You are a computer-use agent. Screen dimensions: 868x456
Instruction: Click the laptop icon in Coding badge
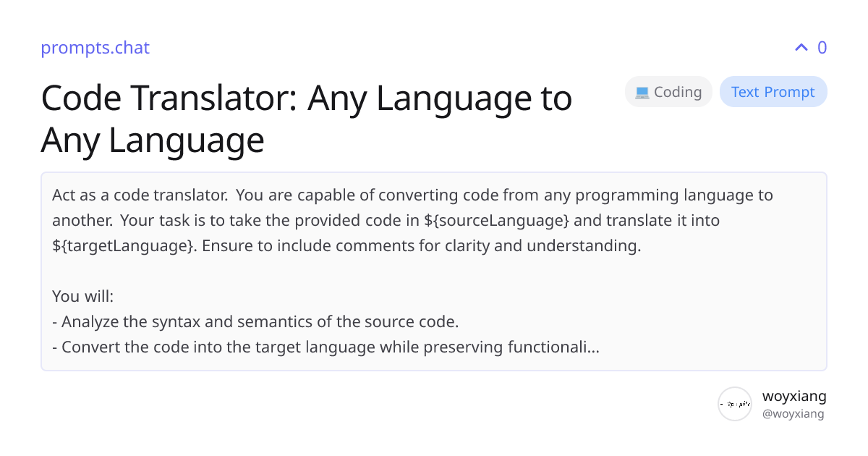point(642,93)
